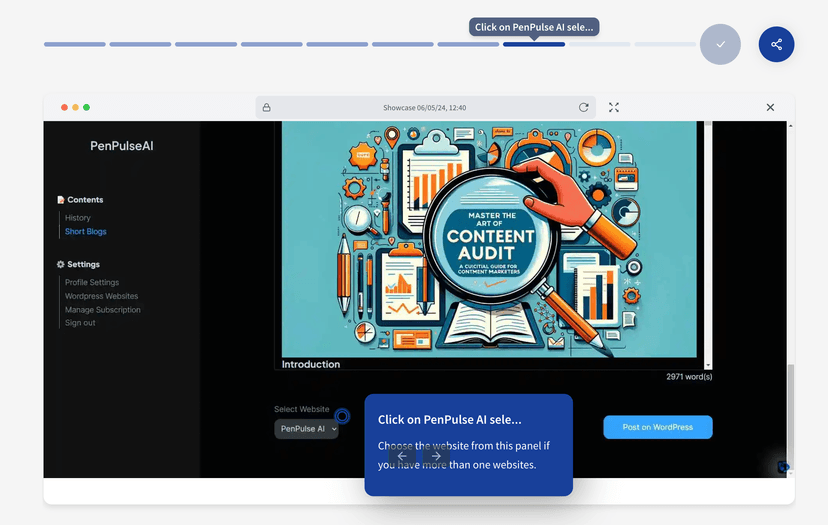Click the checkmark completion circle

click(720, 44)
